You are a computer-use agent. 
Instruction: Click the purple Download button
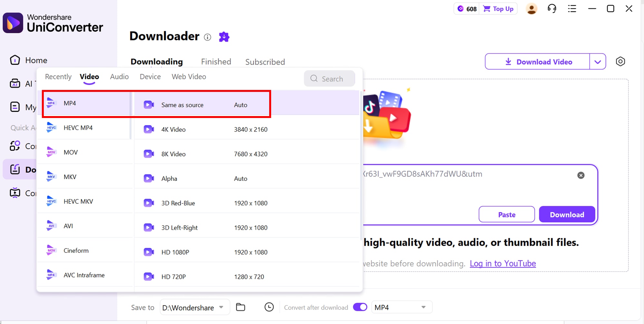[567, 214]
